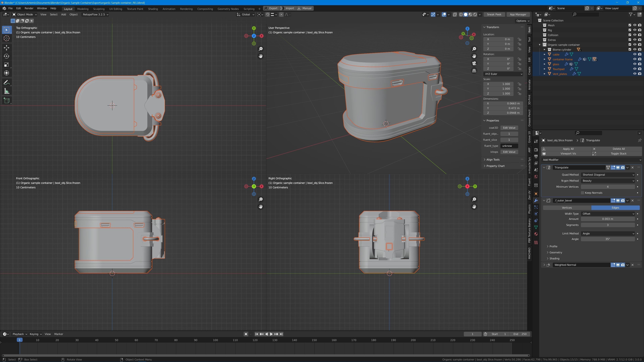Image resolution: width=644 pixels, height=362 pixels.
Task: Select the Move tool in the toolbar
Action: [x=7, y=47]
